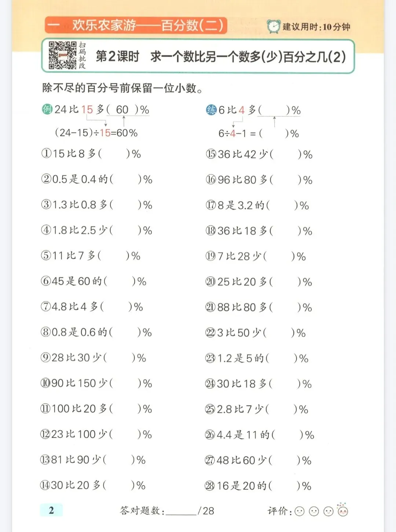Screen dimensions: 396x532
Task: Click the QR code for scan grading
Action: [62, 56]
